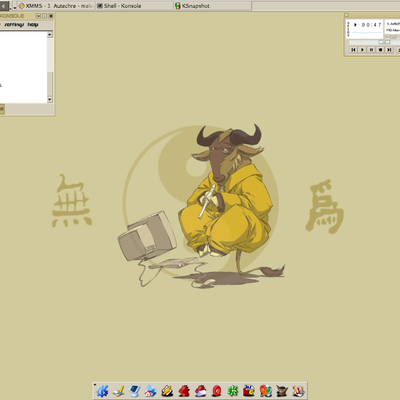
Task: Click XMMS song position seek slider
Action: [x=384, y=42]
